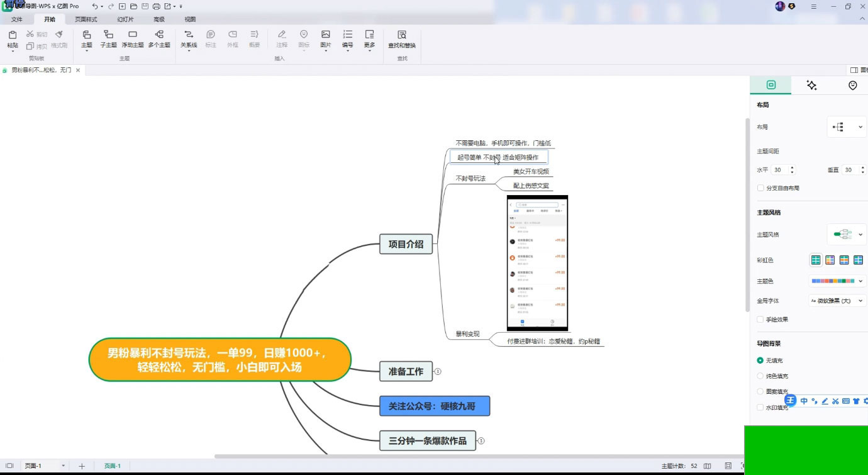This screenshot has height=475, width=868.
Task: Select 纯色填充 solid fill radio button
Action: [760, 376]
